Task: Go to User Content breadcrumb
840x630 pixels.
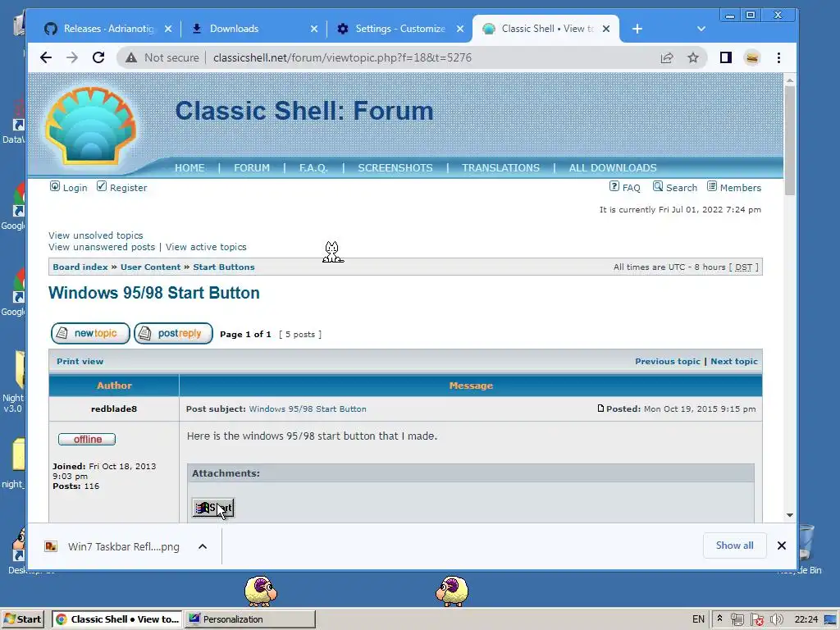Action: click(x=151, y=267)
